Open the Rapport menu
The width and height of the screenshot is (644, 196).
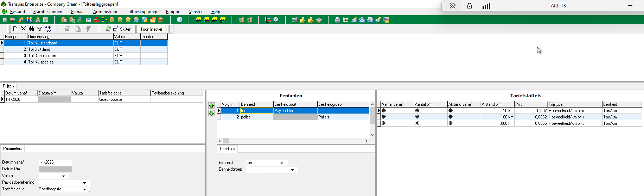[173, 12]
